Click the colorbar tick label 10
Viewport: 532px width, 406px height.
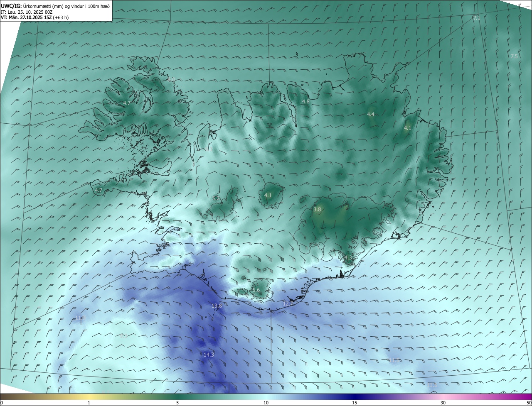266,403
